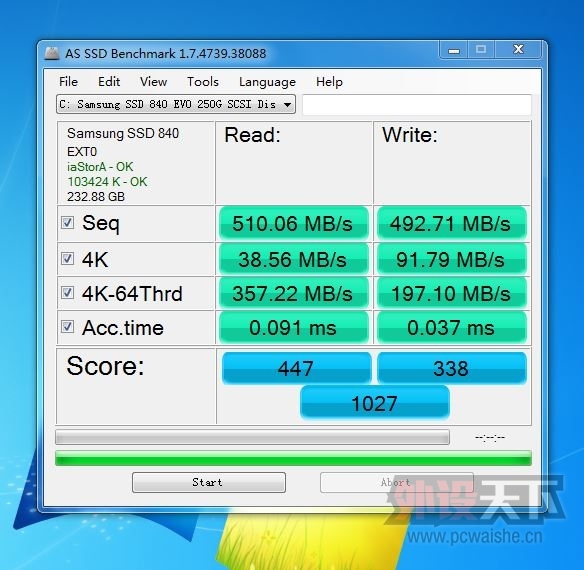Click the 4K read result 38.56 MB/s
This screenshot has height=570, width=584.
[293, 259]
